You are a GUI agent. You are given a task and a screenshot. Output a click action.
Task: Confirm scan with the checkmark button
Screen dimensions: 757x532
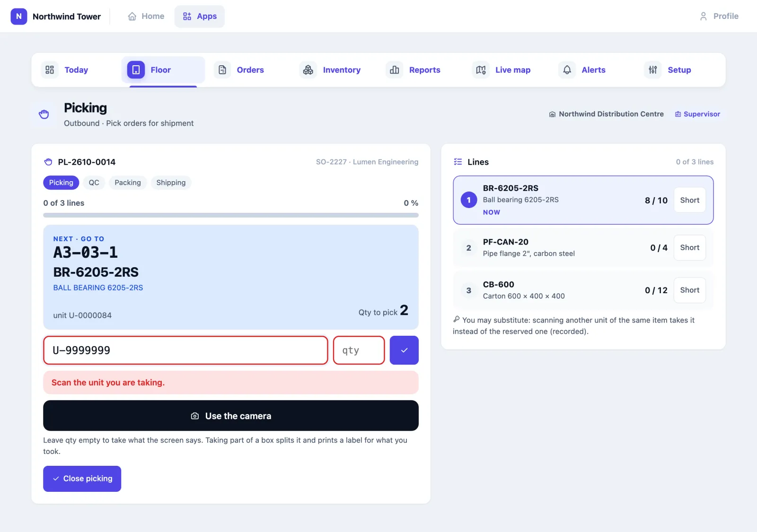tap(404, 350)
